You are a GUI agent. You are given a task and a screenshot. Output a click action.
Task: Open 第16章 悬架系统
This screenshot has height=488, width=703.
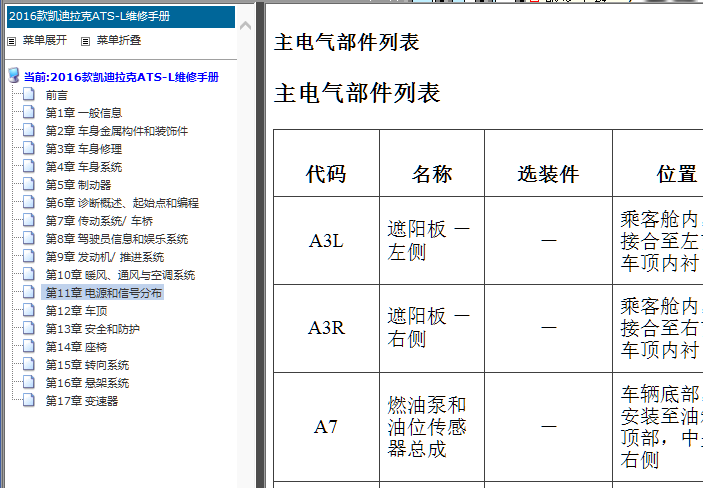87,382
